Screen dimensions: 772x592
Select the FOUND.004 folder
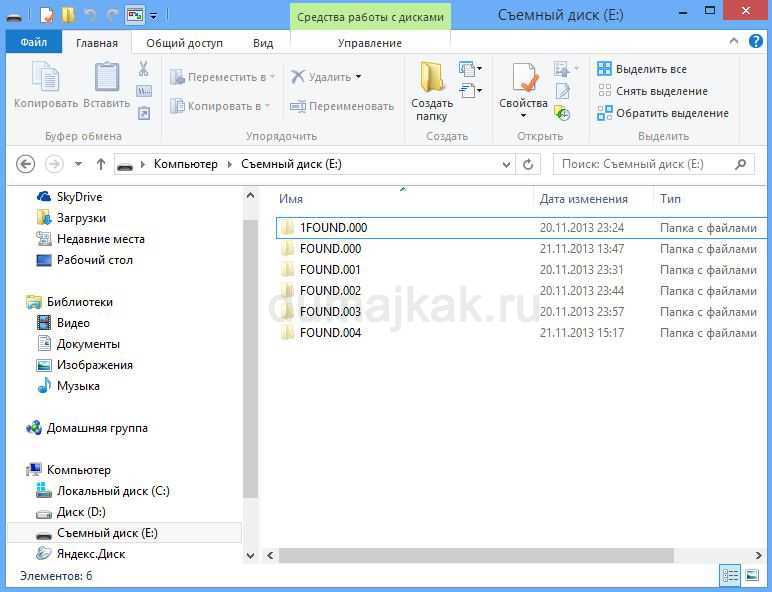coord(521,333)
